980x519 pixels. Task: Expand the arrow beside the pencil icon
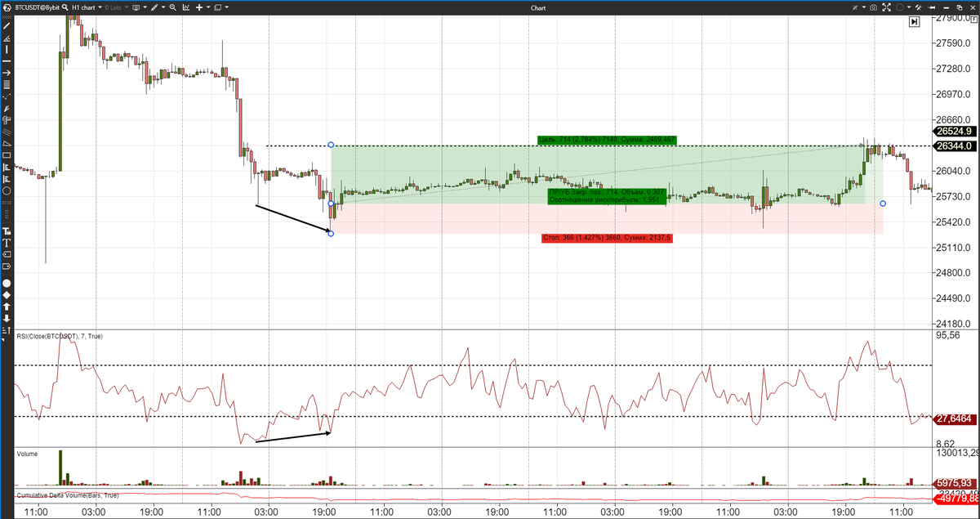(163, 7)
